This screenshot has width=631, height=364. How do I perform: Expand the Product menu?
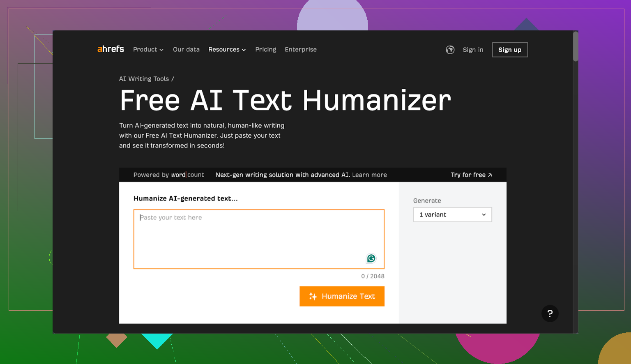[148, 50]
